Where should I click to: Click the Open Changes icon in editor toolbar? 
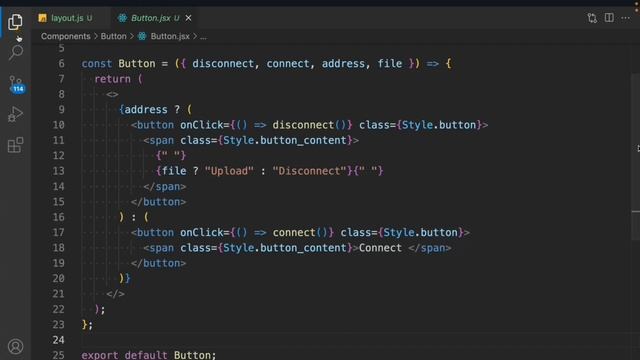(x=592, y=18)
